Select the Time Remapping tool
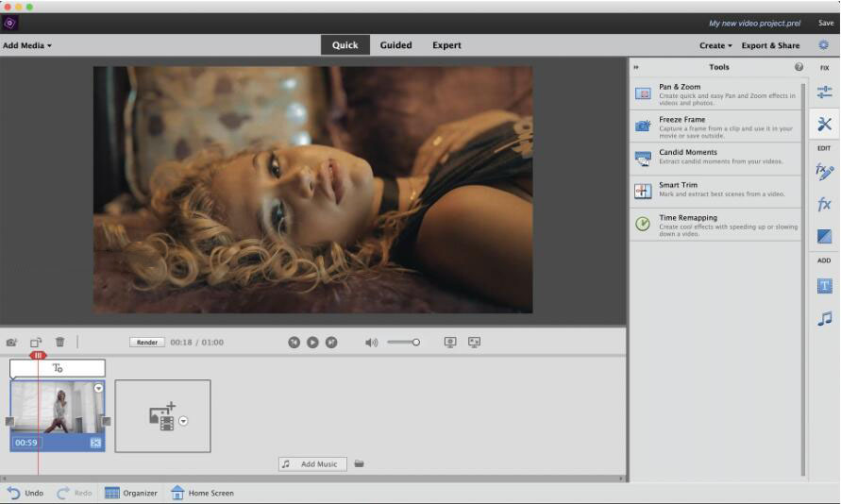841x504 pixels. pyautogui.click(x=715, y=225)
